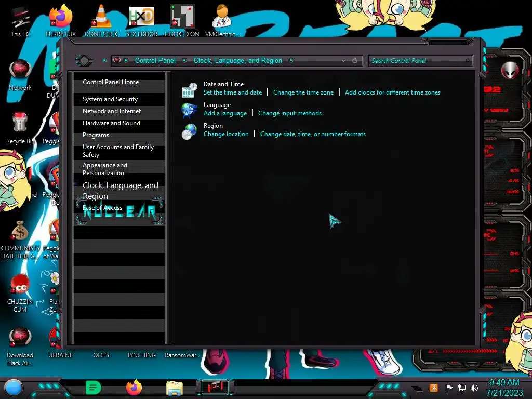
Task: Open the network tray icon
Action: 462,388
